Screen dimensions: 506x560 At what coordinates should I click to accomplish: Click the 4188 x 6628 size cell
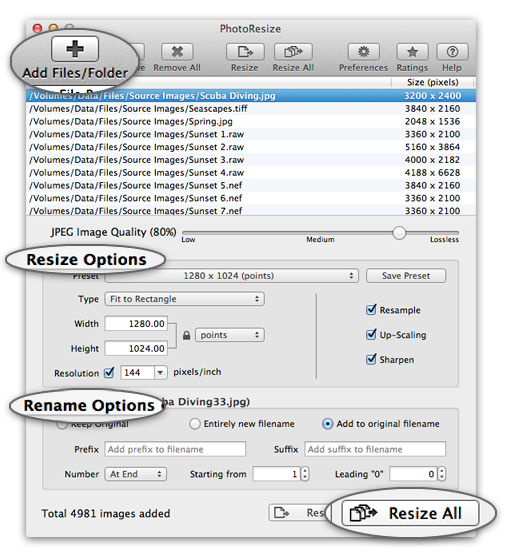pos(432,173)
